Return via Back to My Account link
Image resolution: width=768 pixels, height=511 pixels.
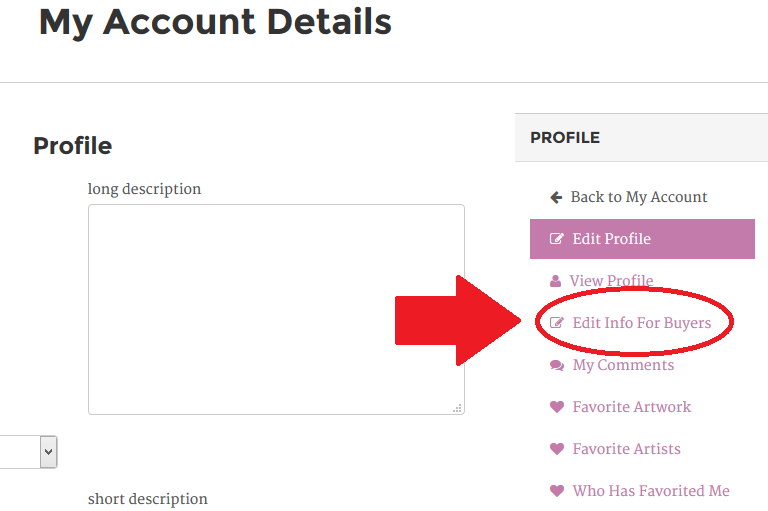click(x=638, y=197)
